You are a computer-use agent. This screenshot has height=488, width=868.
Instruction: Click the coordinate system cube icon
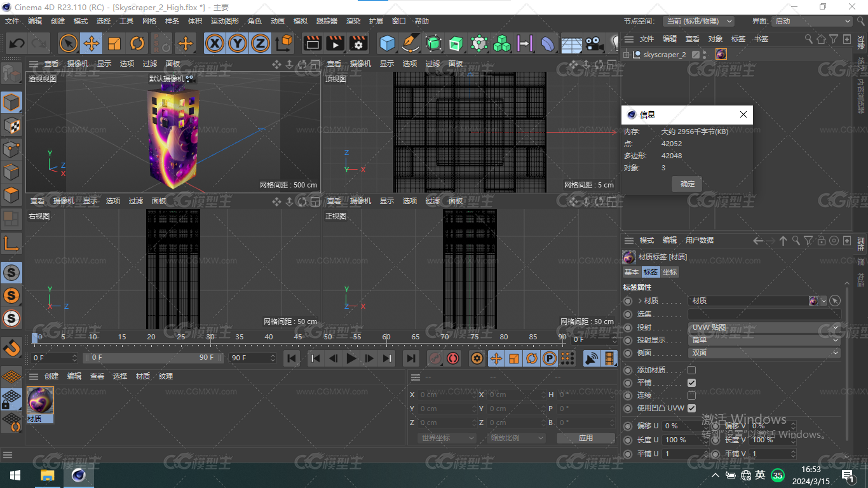[285, 43]
